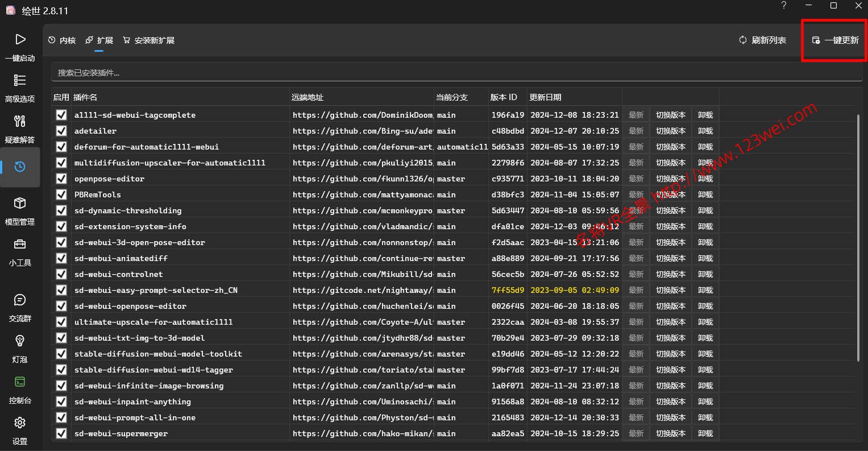Viewport: 868px width, 451px height.
Task: Open 模型管理 cube icon
Action: coord(20,203)
